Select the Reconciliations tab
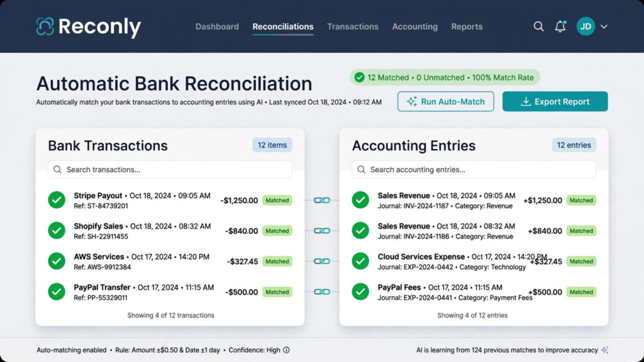This screenshot has width=644, height=362. pos(283,26)
